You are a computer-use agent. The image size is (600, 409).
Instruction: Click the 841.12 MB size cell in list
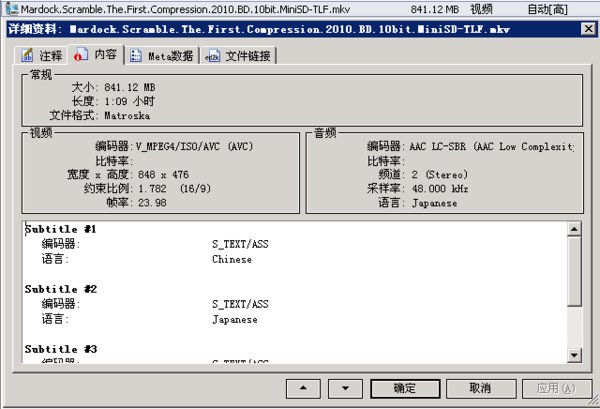coord(435,9)
